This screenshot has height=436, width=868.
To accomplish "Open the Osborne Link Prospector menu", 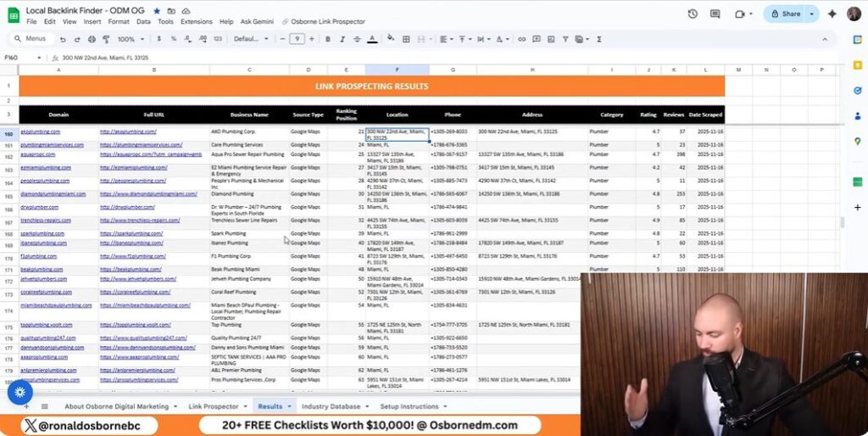I will [x=323, y=21].
